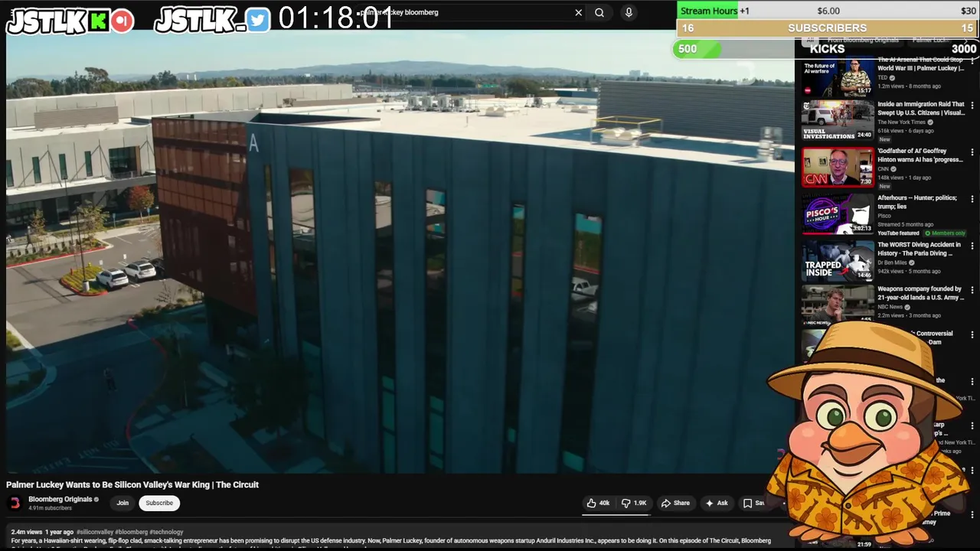Screen dimensions: 980x551
Task: Click the TED channel name
Action: [883, 77]
